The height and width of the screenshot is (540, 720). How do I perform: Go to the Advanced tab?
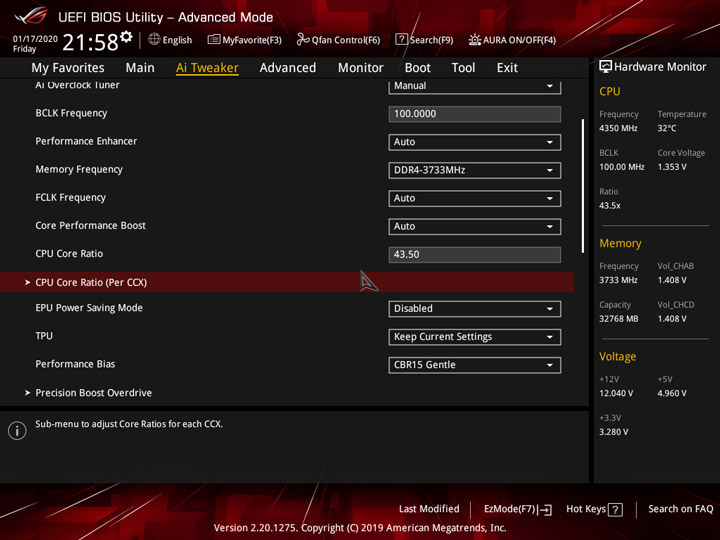click(x=288, y=68)
